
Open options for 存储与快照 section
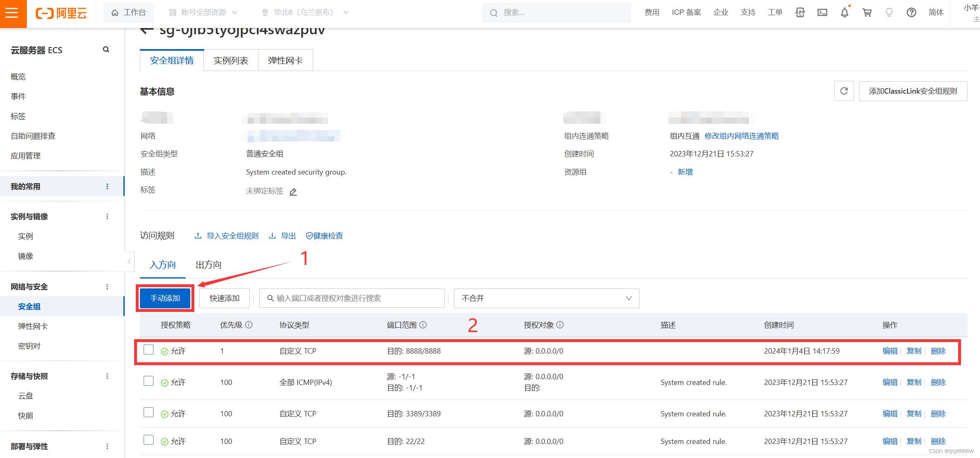pos(107,376)
